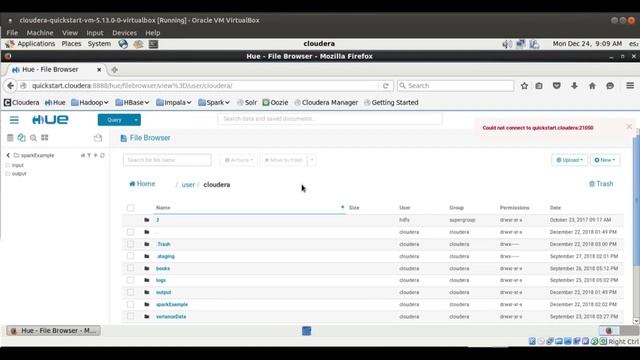Viewport: 640px width, 360px height.
Task: Launch browser from the GNOME panel globe icon
Action: [x=123, y=44]
